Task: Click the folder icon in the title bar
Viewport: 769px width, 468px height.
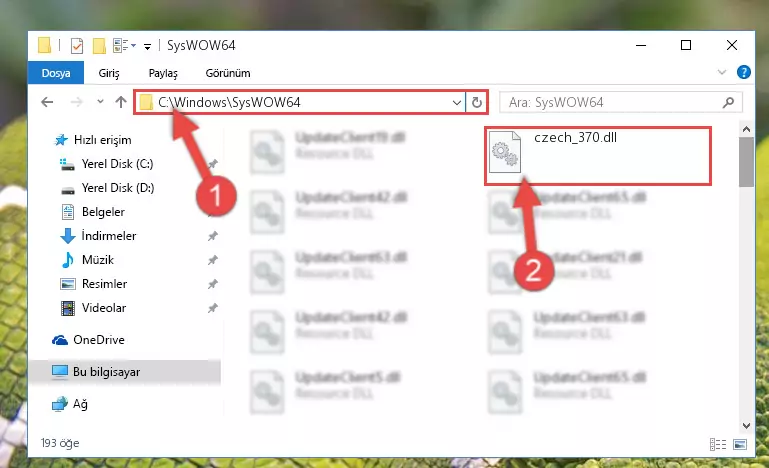Action: pos(44,45)
